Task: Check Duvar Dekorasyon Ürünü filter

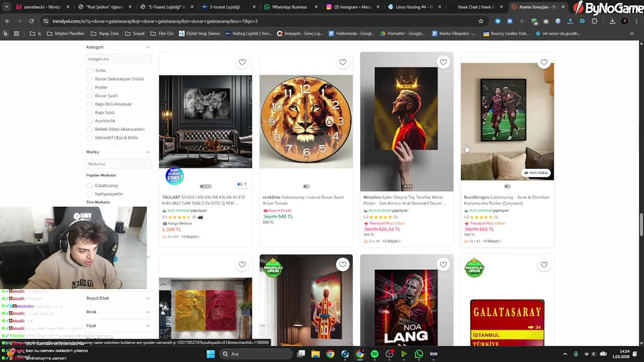Action: pyautogui.click(x=90, y=79)
